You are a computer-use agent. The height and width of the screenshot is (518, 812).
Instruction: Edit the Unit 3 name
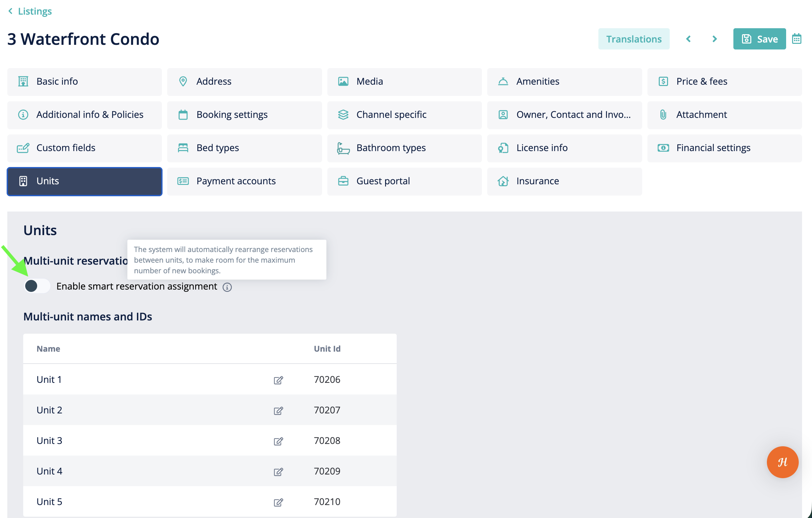278,441
